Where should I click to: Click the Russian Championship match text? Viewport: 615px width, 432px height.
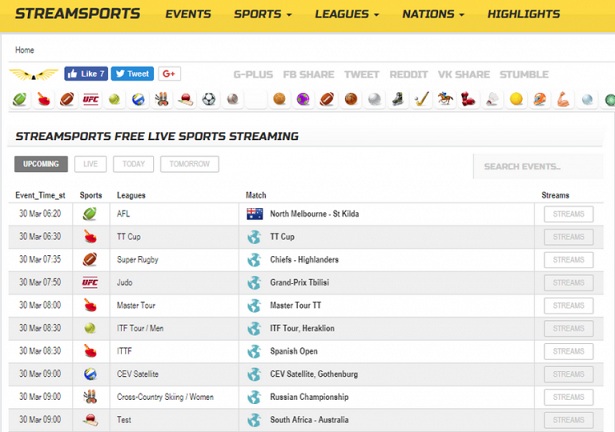coord(309,397)
